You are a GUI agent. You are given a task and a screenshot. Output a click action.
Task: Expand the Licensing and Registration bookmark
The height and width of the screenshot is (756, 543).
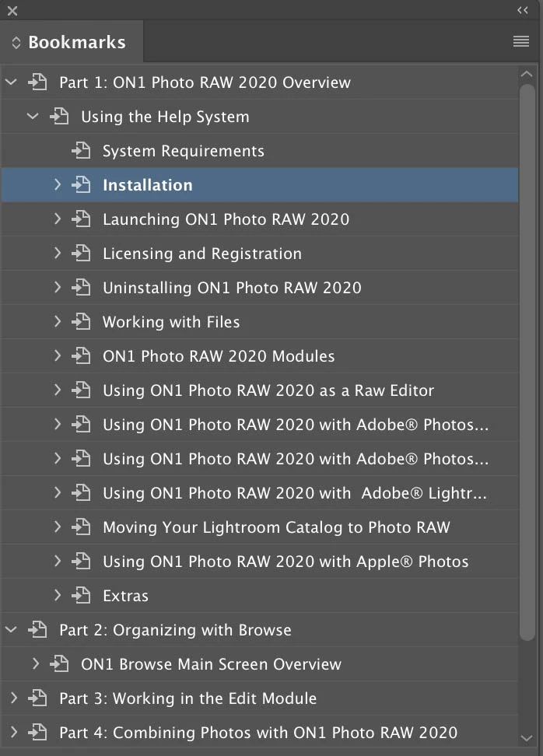tap(58, 253)
